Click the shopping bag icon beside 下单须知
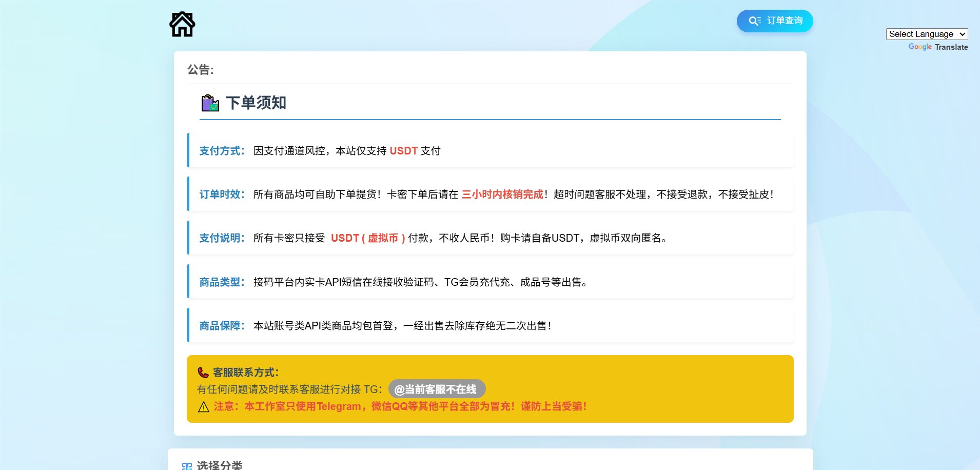The height and width of the screenshot is (470, 980). click(x=210, y=103)
